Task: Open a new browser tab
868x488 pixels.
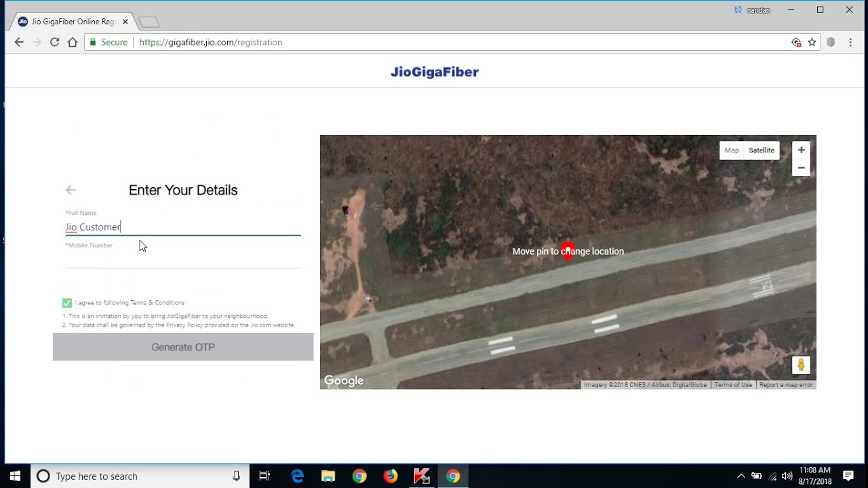Action: 149,22
